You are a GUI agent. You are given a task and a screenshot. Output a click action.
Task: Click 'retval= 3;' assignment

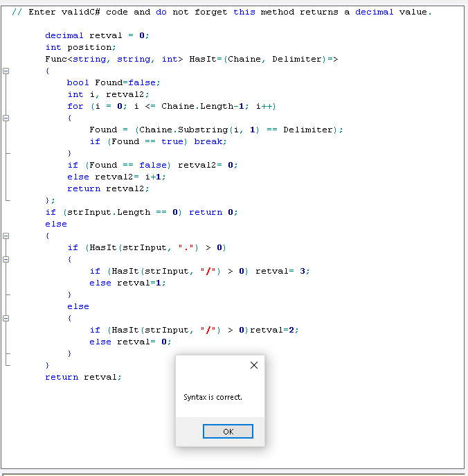282,271
